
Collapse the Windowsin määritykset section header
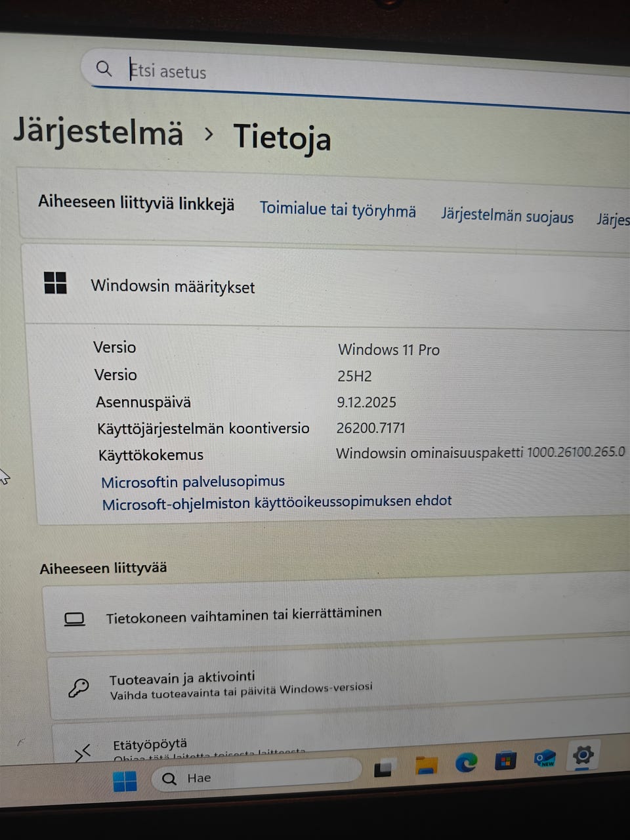click(x=327, y=287)
